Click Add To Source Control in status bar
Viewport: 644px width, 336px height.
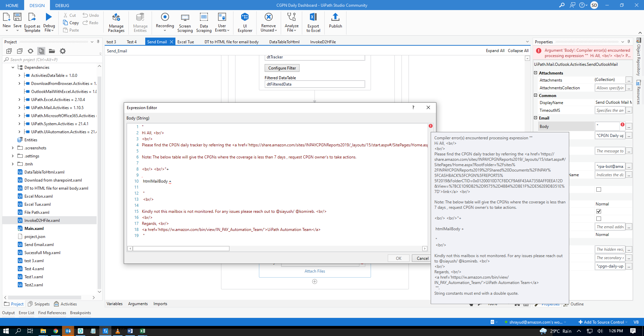(x=602, y=322)
